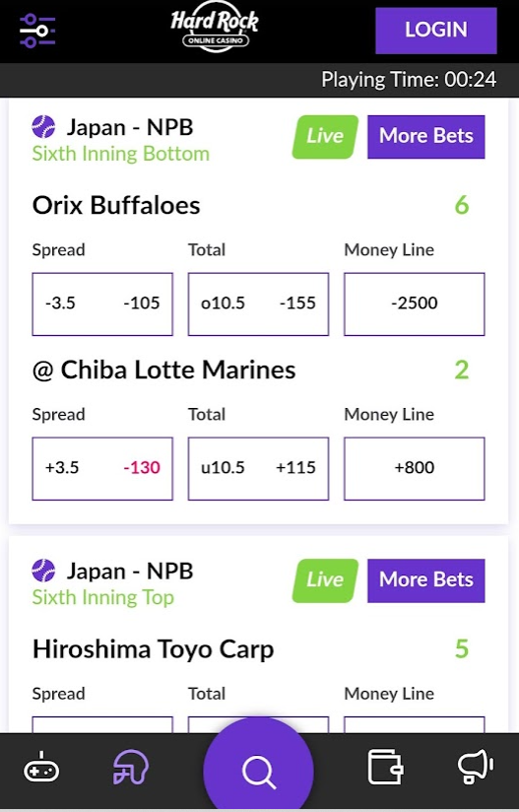This screenshot has width=519, height=812.
Task: Select Chiba Lotte Marines spread +3.5 -130
Action: pos(102,469)
